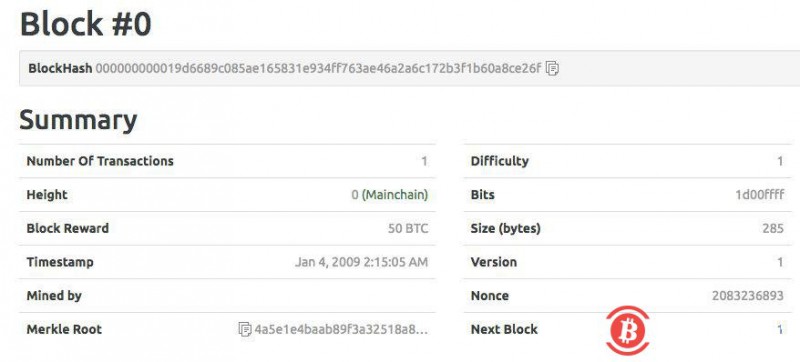Screen dimensions: 800x362
Task: Click the BlockHash bold label
Action: 60,68
